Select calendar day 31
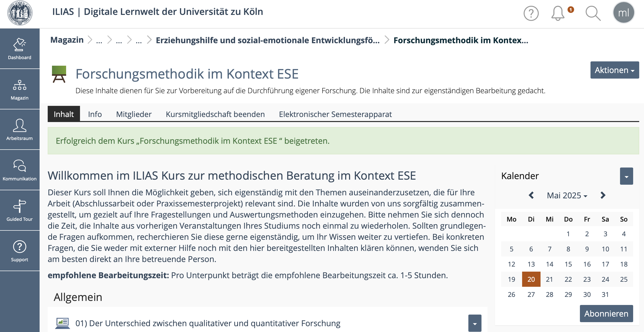The height and width of the screenshot is (332, 644). tap(605, 294)
